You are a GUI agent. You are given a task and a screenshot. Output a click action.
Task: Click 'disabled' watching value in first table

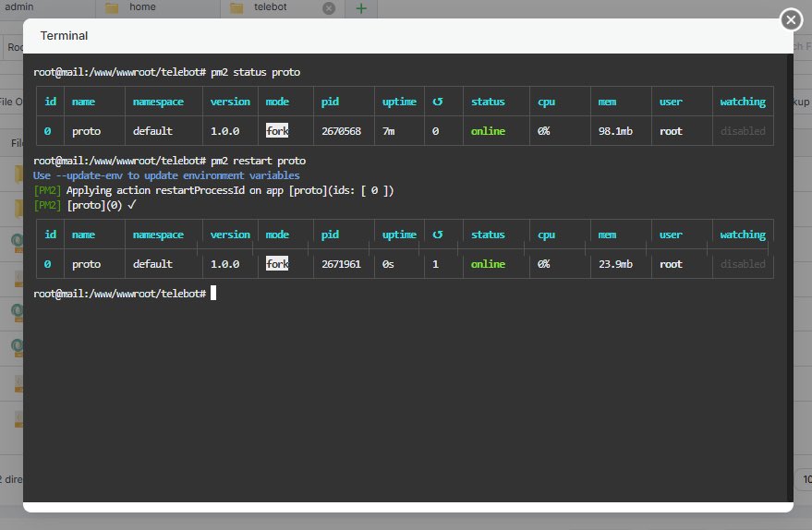click(x=743, y=131)
